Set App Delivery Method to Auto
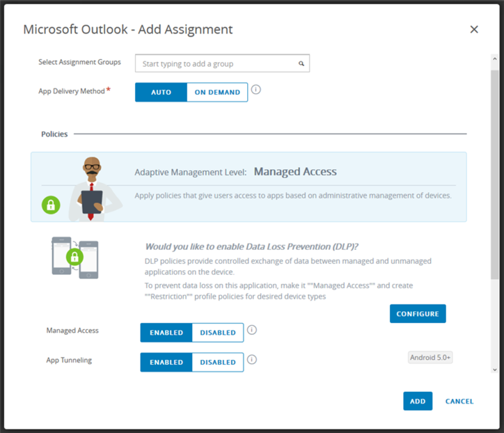This screenshot has height=433, width=504. 161,93
